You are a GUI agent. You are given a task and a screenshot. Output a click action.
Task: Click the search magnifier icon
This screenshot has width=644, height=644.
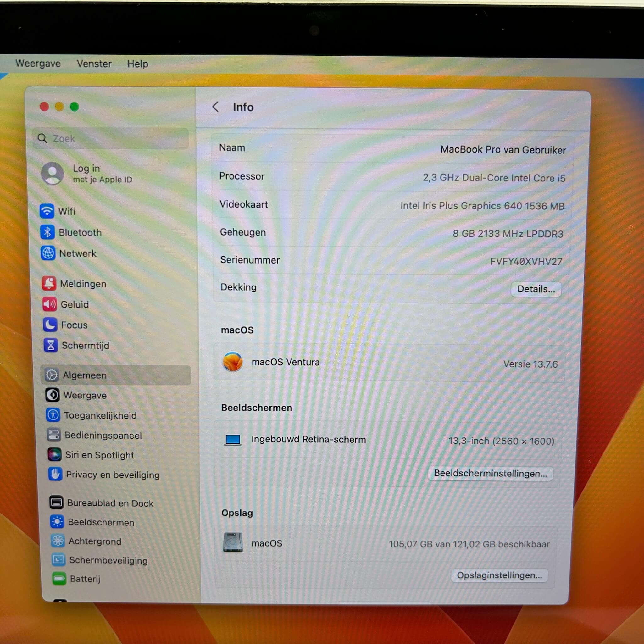point(42,138)
